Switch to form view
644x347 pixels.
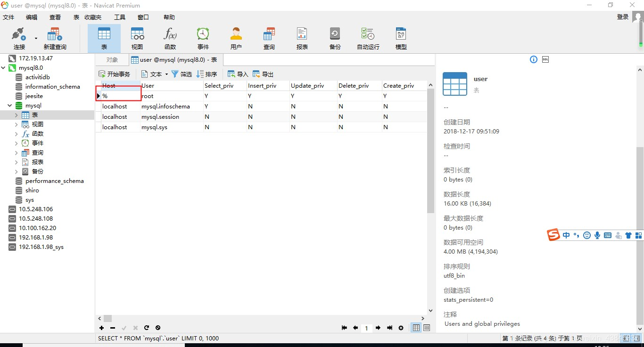(427, 328)
